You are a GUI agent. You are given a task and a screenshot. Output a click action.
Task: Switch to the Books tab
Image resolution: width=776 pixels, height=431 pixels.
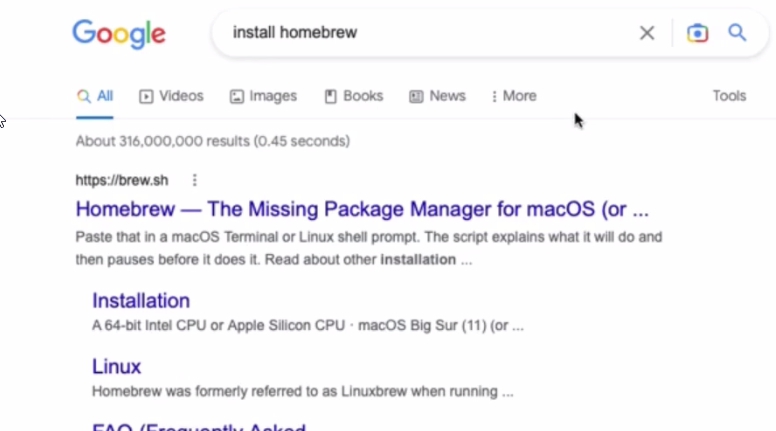(354, 96)
